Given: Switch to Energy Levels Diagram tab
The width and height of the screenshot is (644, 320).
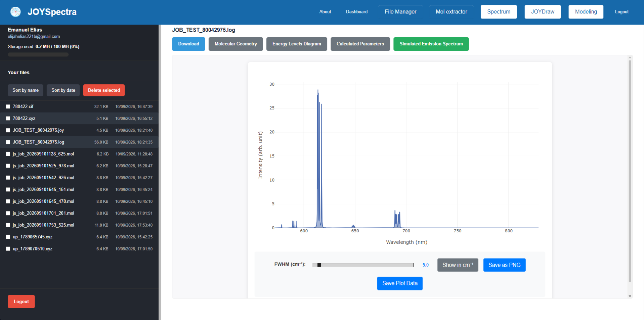Looking at the screenshot, I should 297,44.
